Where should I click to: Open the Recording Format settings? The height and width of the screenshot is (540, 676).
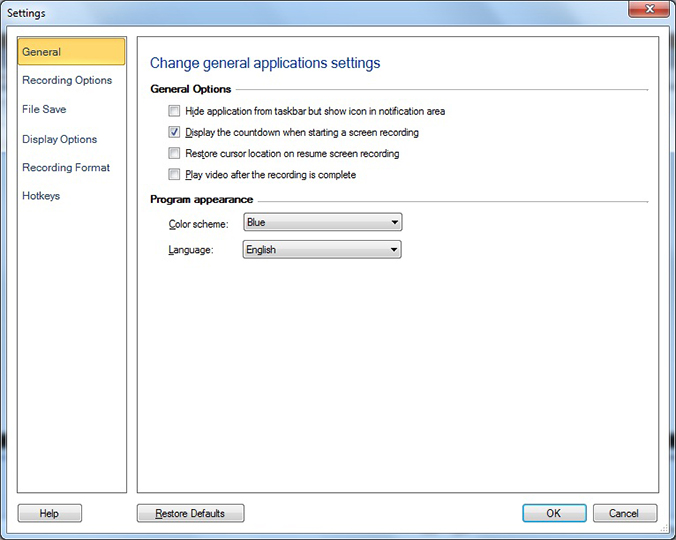pos(66,167)
